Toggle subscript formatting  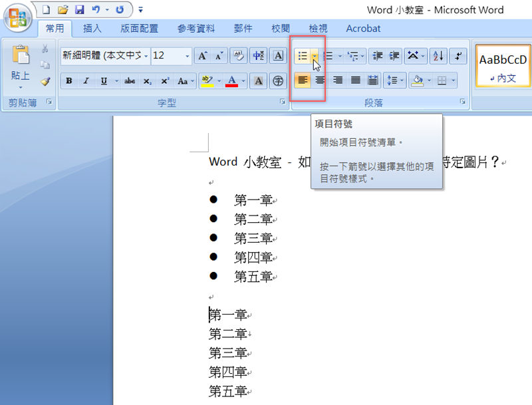[147, 80]
